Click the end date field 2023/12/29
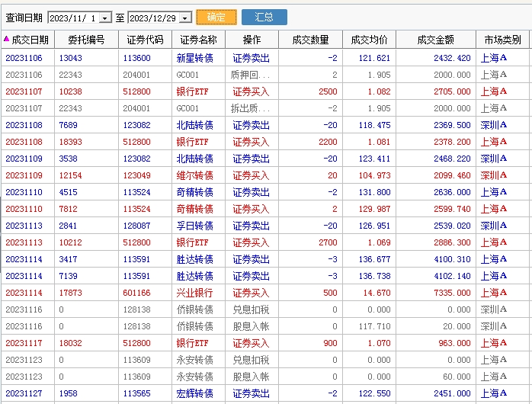 click(153, 18)
